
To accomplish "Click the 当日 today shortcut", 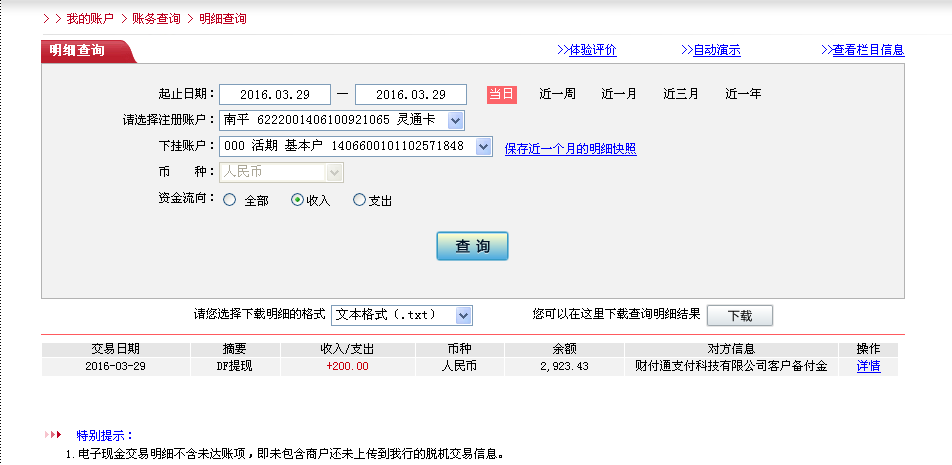I will click(x=501, y=94).
